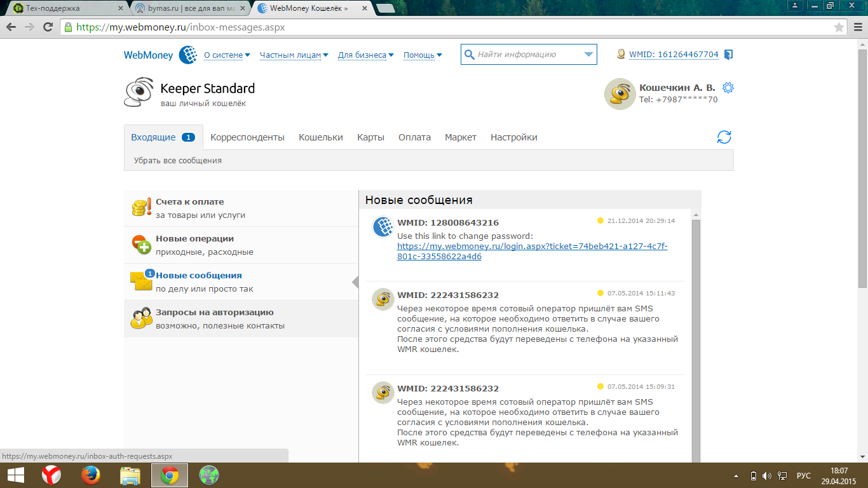Open the Корреспонденты tab
Screen dimensions: 868x488
247,137
